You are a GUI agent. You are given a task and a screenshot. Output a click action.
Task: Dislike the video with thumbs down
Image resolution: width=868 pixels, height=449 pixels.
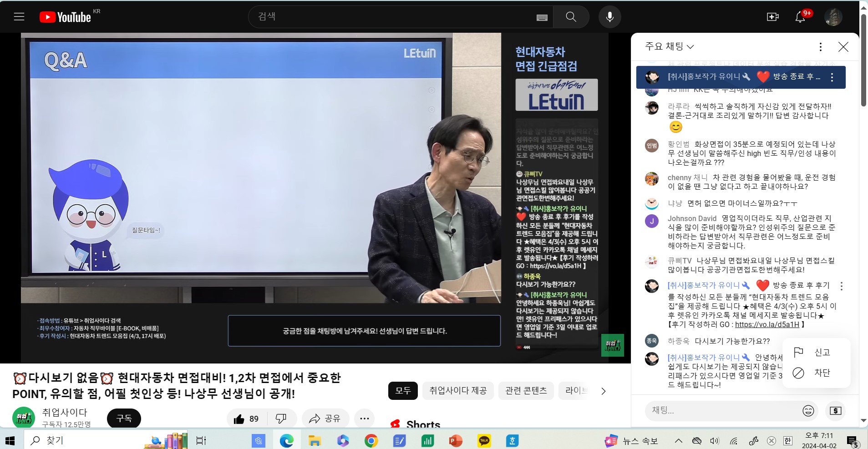[281, 419]
